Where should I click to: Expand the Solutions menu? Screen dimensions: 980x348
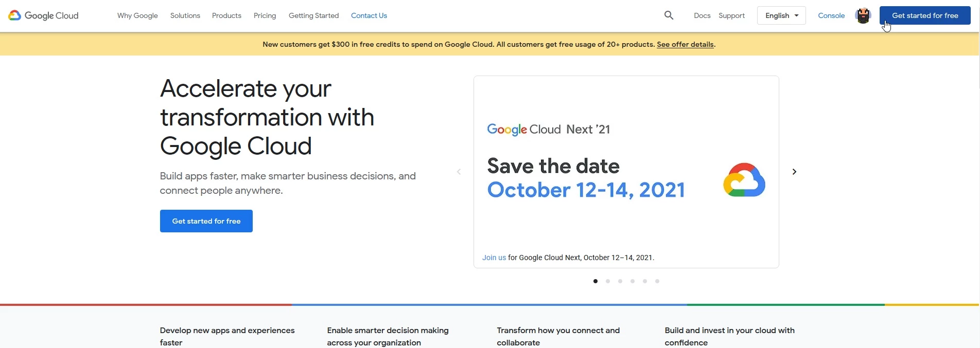pos(185,15)
